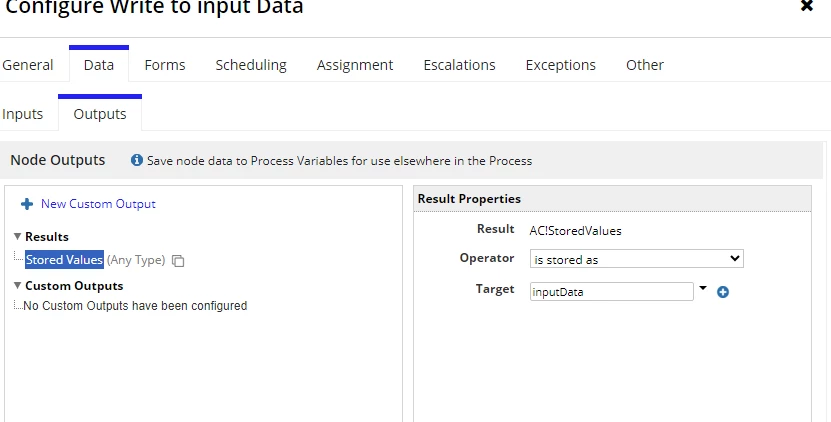
Task: Open the Other tab
Action: pos(644,65)
